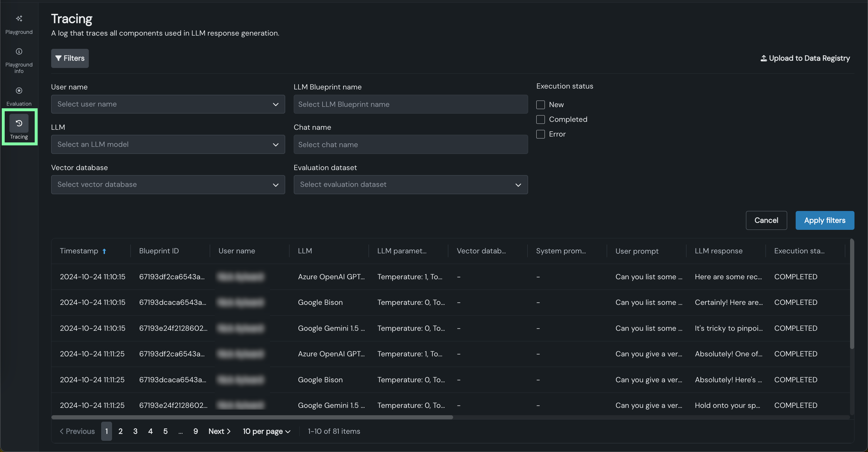
Task: Open the Playground sidebar icon
Action: [x=19, y=19]
